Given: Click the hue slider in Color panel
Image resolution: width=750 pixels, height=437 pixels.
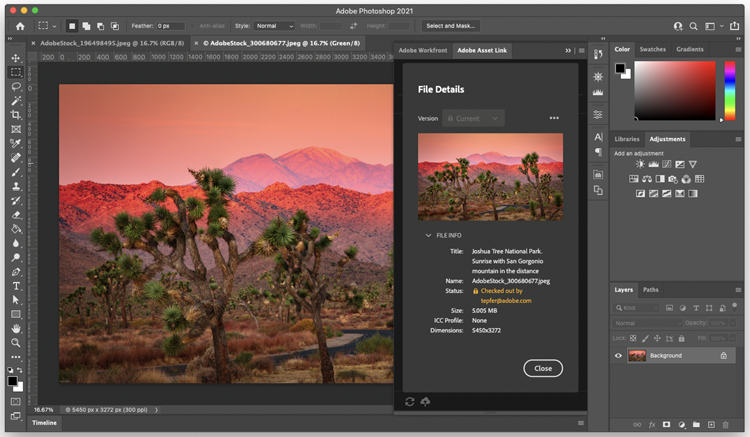Looking at the screenshot, I should tap(728, 90).
